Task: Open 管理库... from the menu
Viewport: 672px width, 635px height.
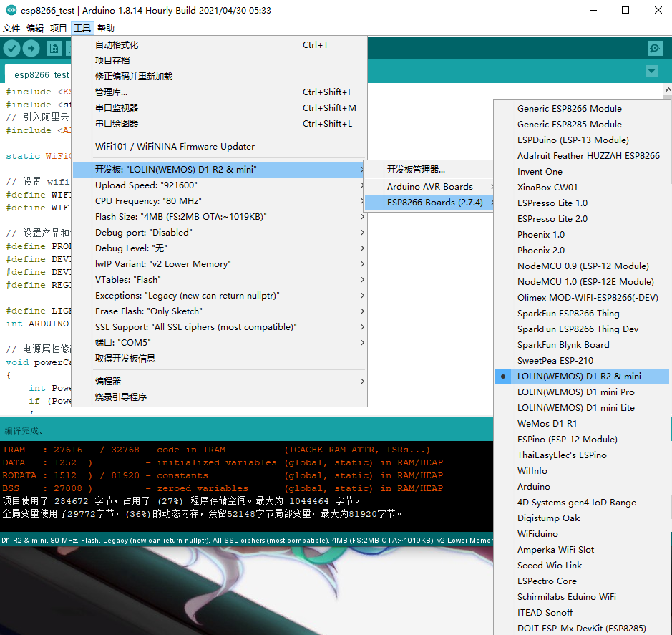Action: [219, 92]
